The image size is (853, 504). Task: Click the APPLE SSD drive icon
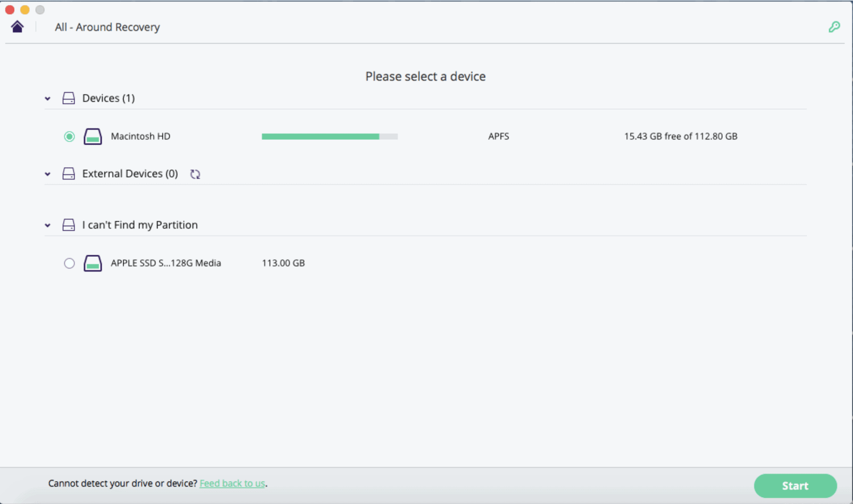(93, 263)
